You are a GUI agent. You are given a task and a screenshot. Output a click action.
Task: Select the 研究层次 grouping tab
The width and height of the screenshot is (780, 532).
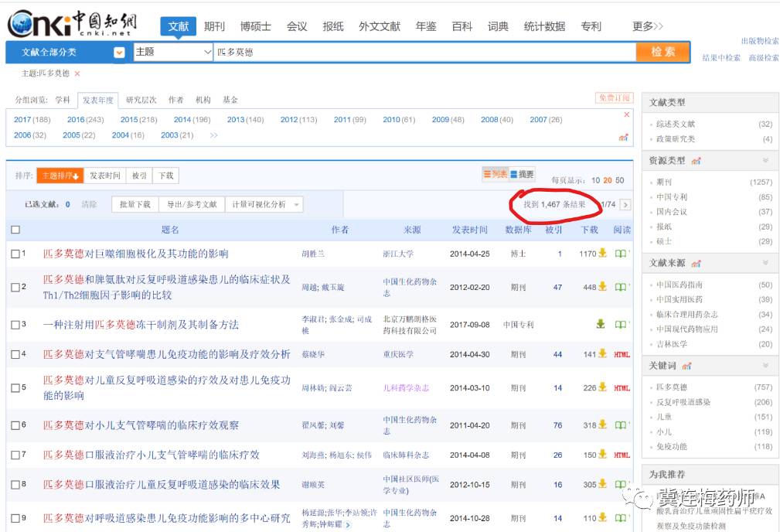click(141, 100)
